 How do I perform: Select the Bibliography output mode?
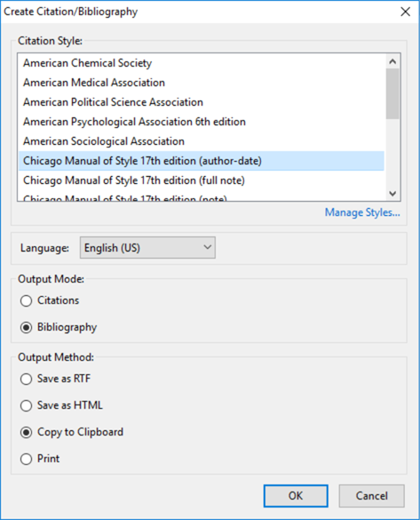tap(59, 327)
